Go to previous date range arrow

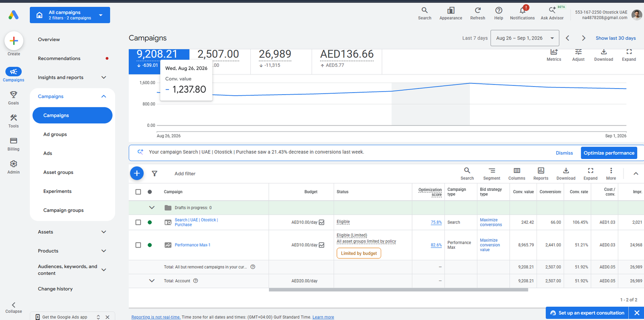568,38
